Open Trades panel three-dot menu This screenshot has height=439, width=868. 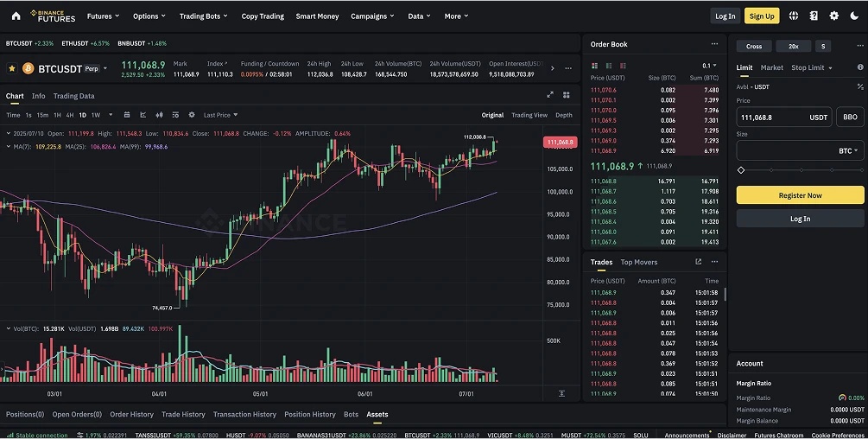pos(714,262)
